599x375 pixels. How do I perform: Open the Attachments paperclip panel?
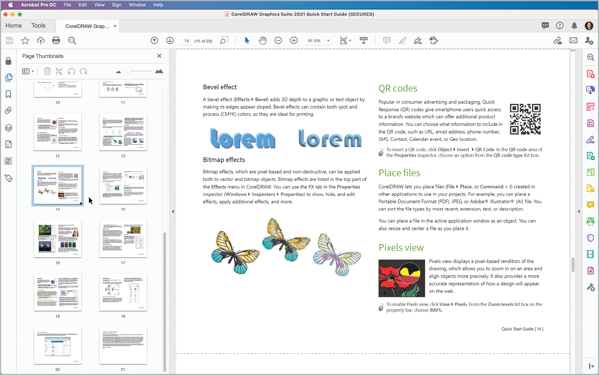(8, 111)
